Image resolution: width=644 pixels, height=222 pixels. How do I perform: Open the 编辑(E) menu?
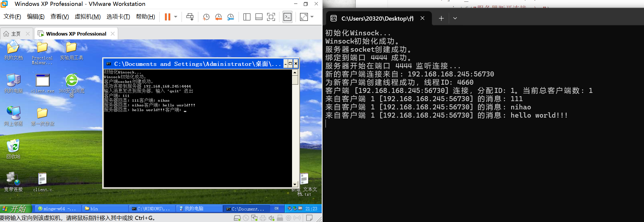coord(36,16)
